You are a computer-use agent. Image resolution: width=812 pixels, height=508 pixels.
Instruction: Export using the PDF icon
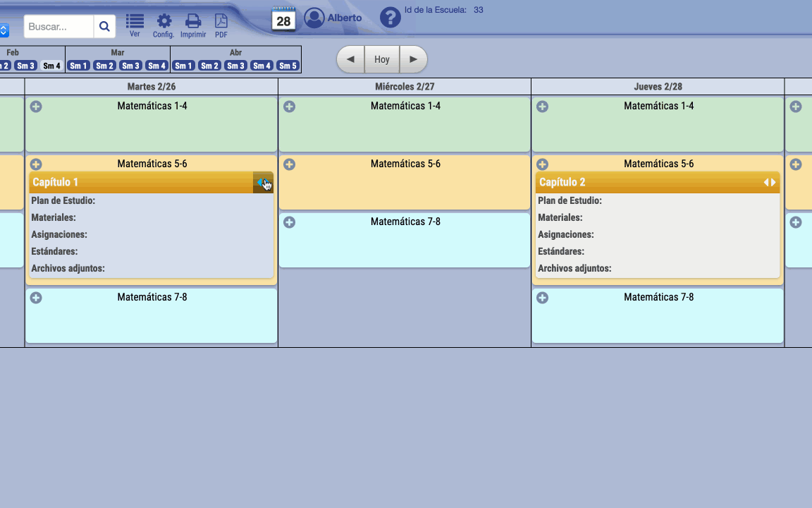[221, 24]
